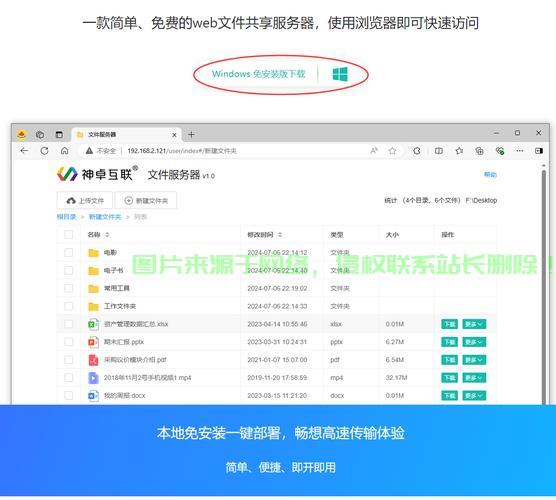This screenshot has width=556, height=500.
Task: Click the 帮助 link
Action: click(x=490, y=174)
